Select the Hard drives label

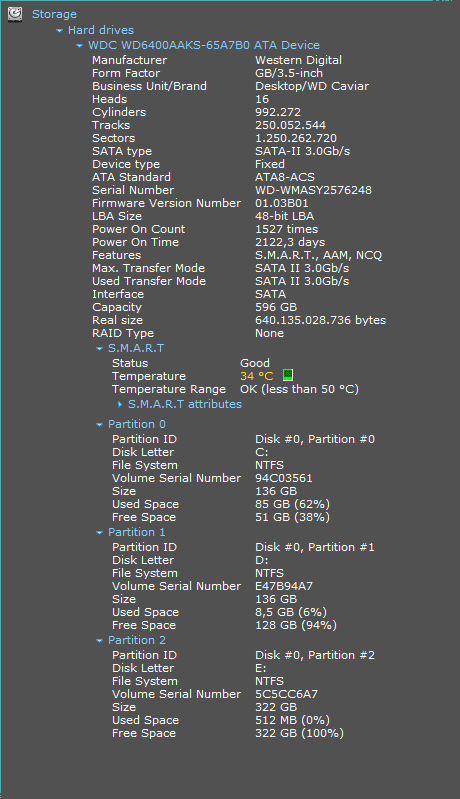(101, 30)
